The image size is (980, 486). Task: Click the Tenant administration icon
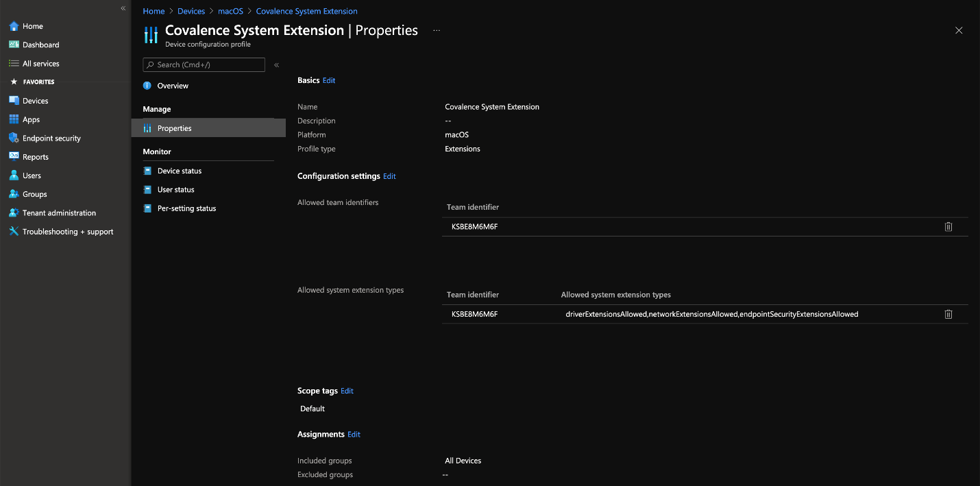(14, 212)
